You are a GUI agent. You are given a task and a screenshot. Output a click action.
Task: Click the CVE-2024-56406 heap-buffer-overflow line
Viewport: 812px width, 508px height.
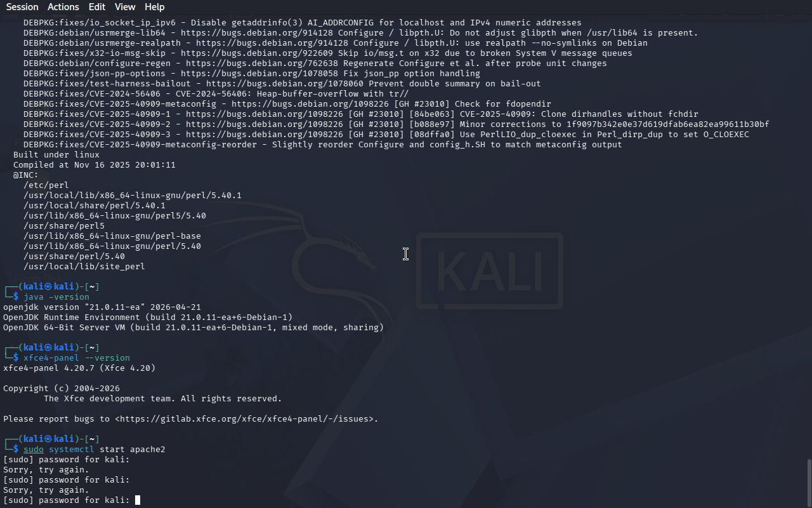point(216,94)
